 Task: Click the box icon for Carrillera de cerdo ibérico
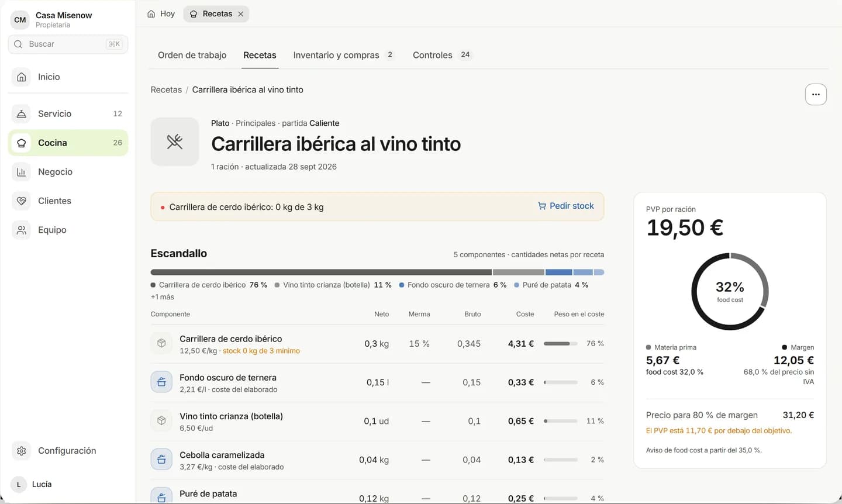click(x=161, y=343)
